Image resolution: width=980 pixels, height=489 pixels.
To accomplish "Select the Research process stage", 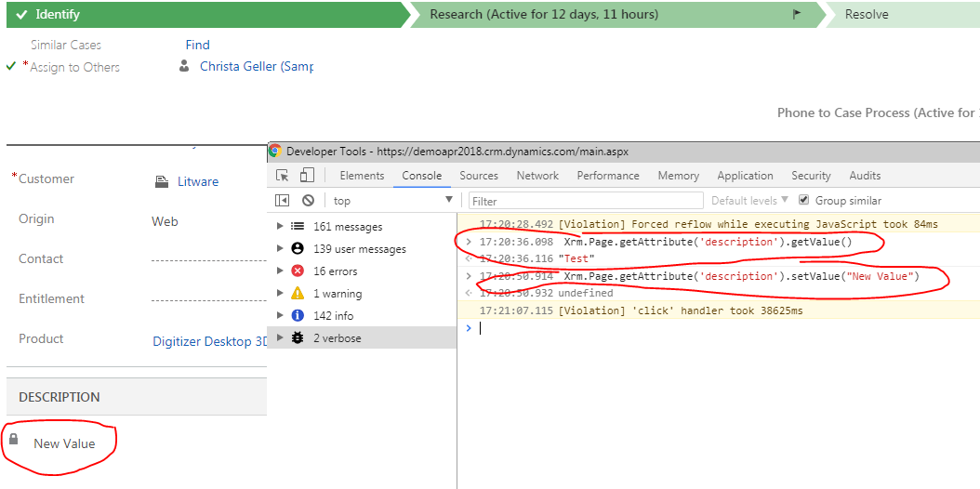I will point(618,14).
